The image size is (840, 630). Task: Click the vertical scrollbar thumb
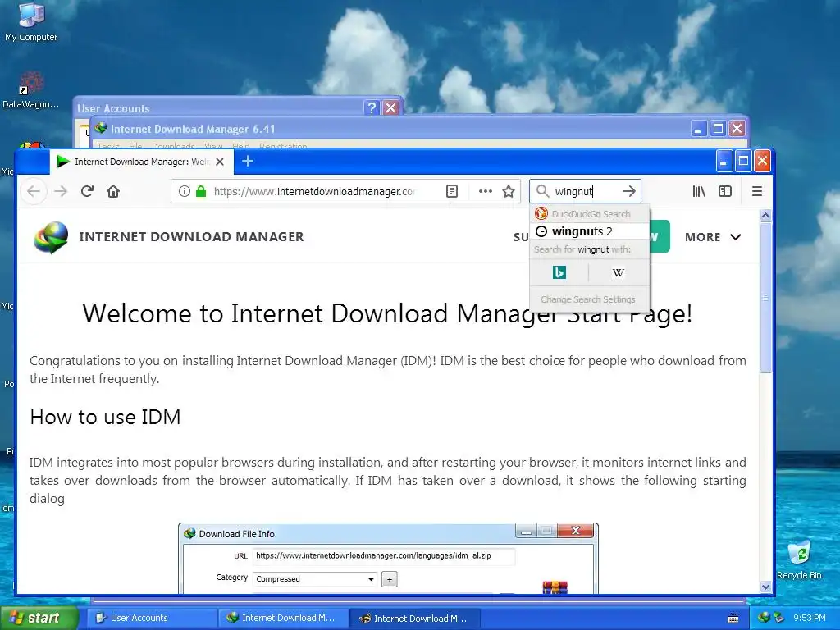(x=765, y=297)
